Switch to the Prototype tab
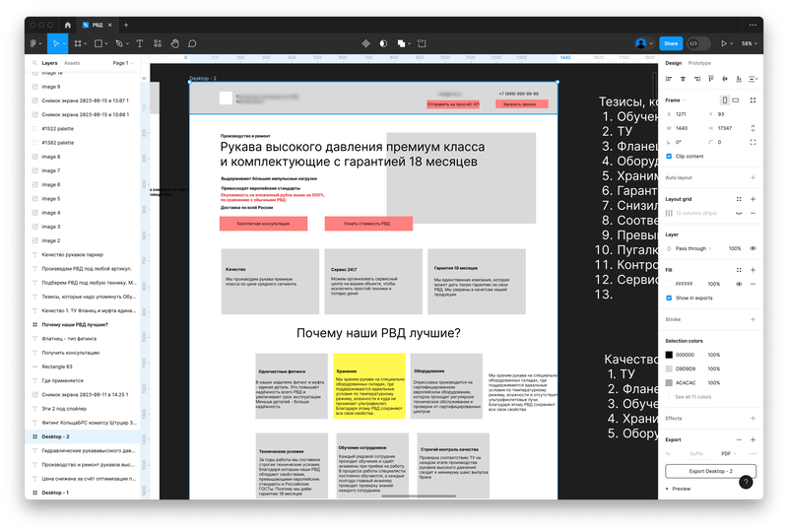Viewport: 788px width, 532px height. pos(699,63)
